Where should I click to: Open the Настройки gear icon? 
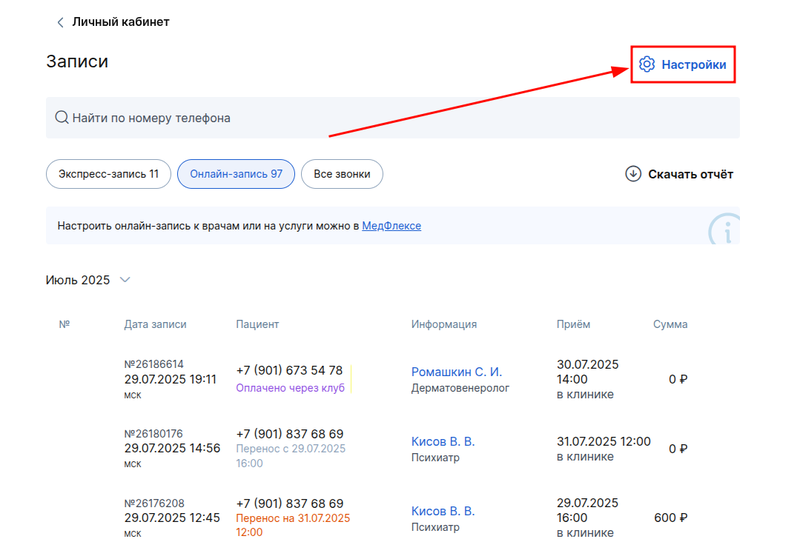pyautogui.click(x=646, y=64)
